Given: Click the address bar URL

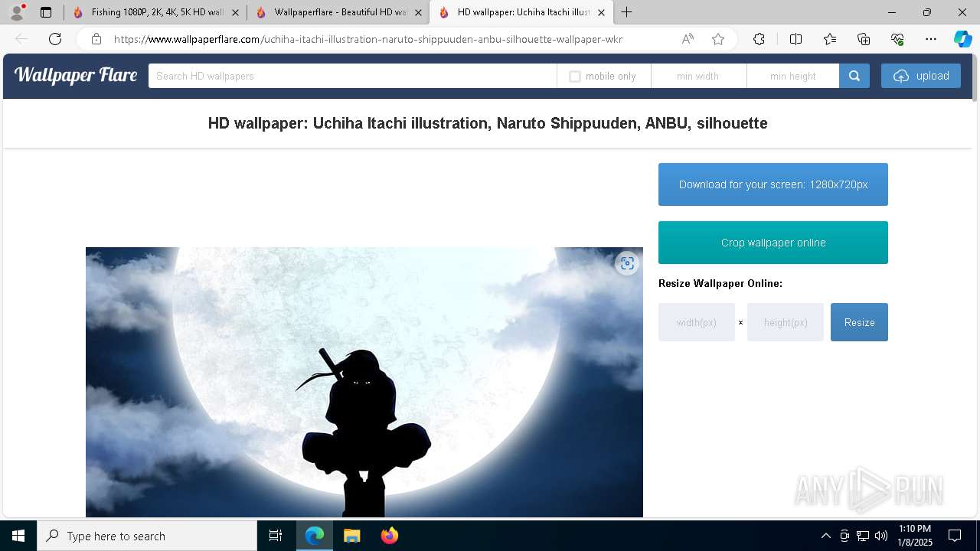Looking at the screenshot, I should [367, 39].
